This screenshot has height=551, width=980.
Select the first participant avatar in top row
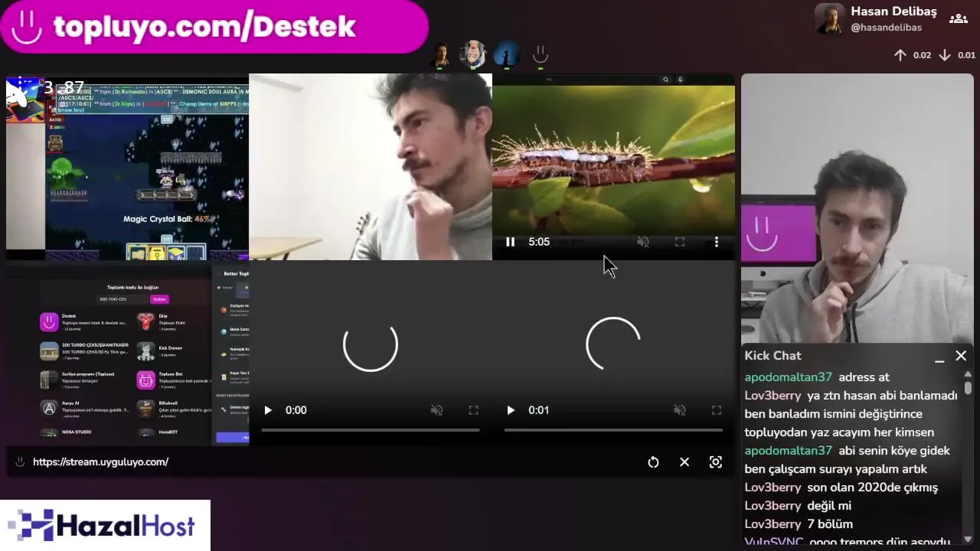[x=440, y=54]
